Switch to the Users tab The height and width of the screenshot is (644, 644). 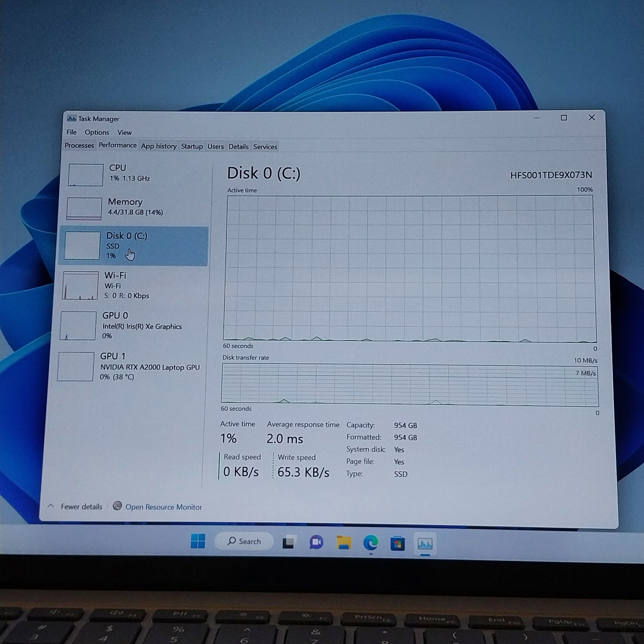pos(216,147)
